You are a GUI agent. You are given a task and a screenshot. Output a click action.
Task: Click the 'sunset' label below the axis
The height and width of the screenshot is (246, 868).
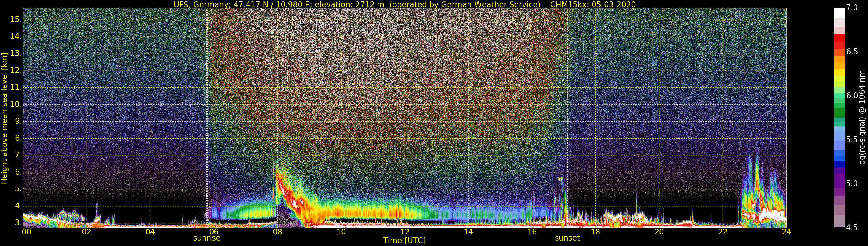567,238
